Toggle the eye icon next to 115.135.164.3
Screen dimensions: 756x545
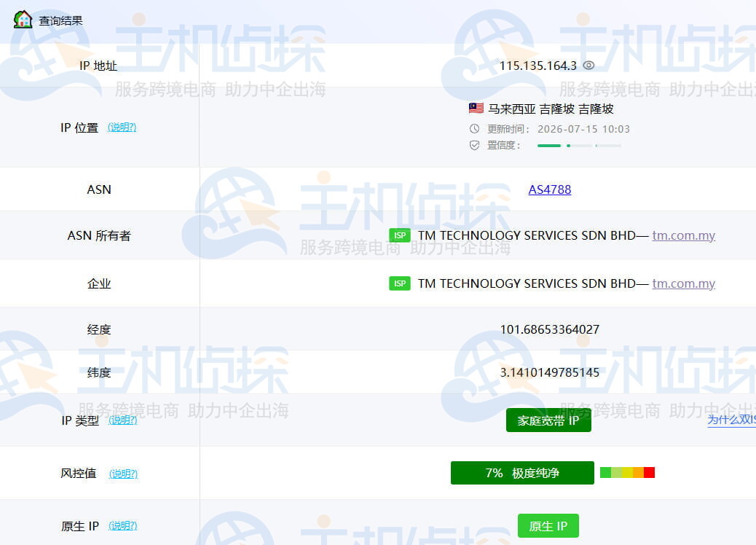pos(588,65)
